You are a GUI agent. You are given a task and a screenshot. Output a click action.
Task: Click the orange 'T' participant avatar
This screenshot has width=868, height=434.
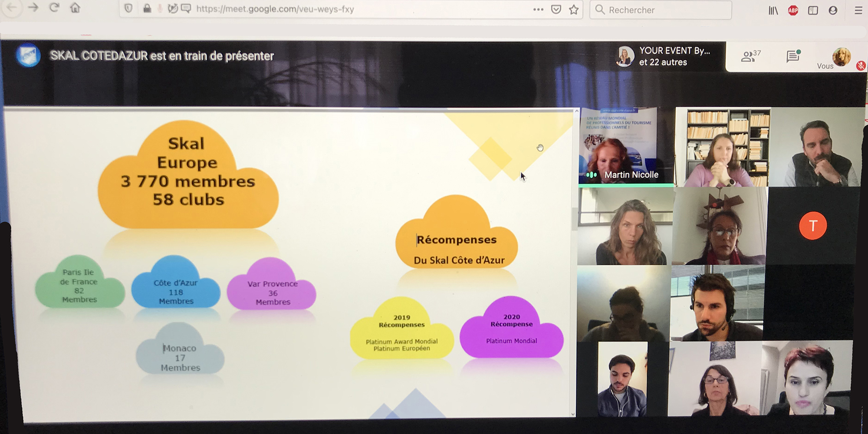pos(812,226)
